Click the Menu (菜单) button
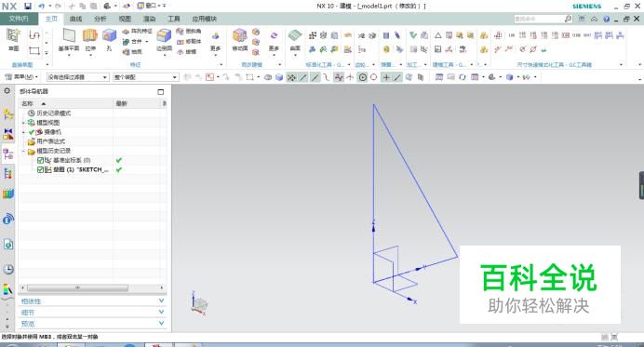The width and height of the screenshot is (644, 347). point(21,77)
